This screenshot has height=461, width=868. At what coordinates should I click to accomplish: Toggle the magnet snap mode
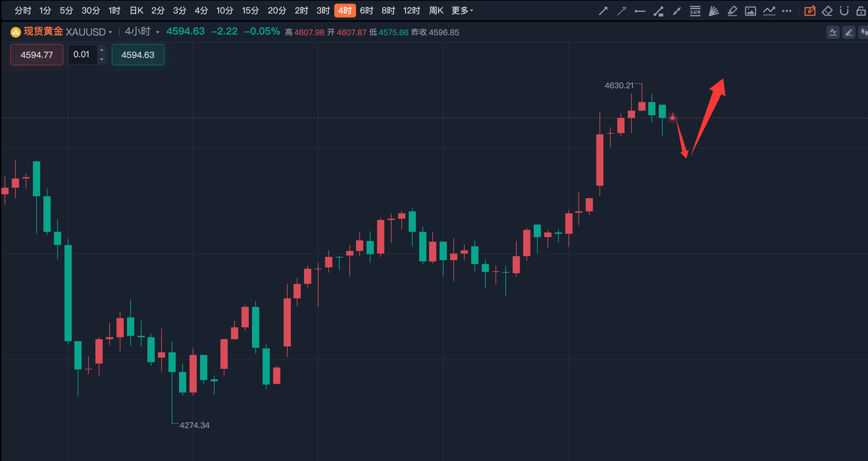pos(844,11)
